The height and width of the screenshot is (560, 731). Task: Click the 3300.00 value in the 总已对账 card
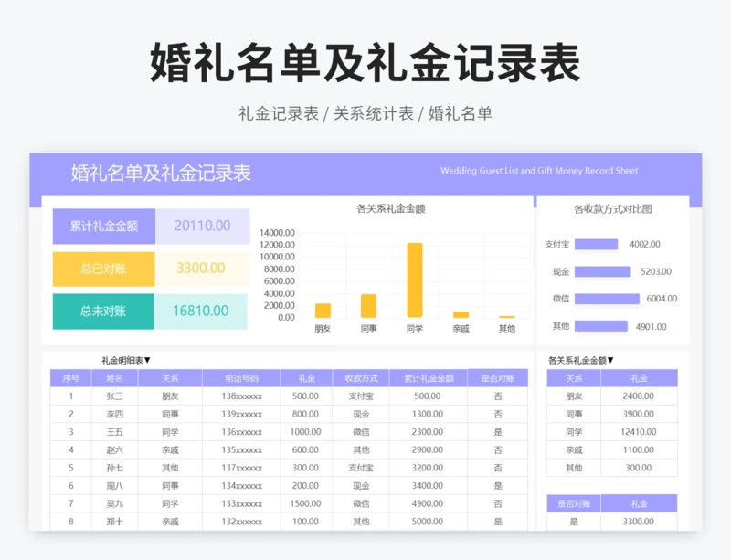(x=201, y=268)
